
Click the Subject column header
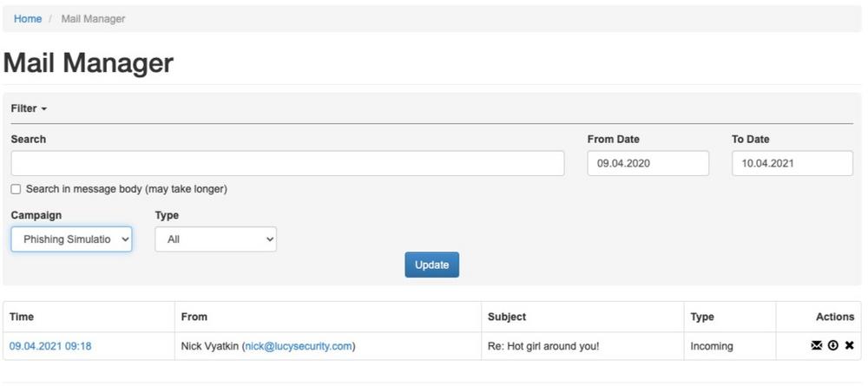[507, 317]
